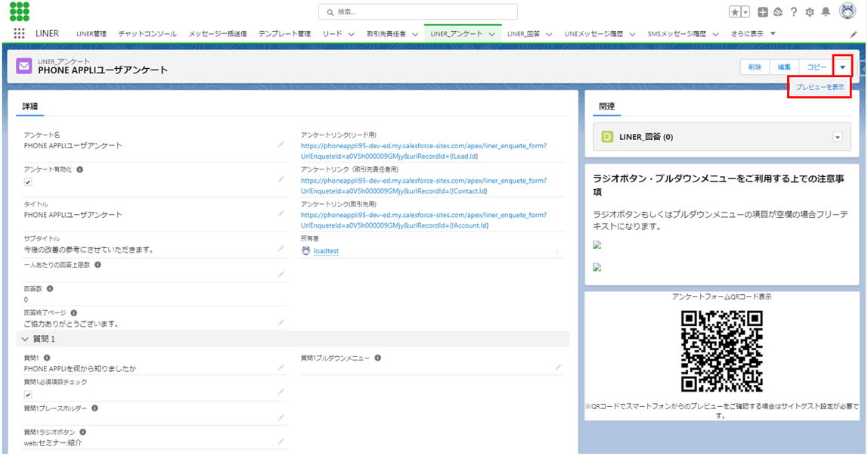The height and width of the screenshot is (456, 868).
Task: Edit アンケート名 field with pencil icon
Action: 281,144
